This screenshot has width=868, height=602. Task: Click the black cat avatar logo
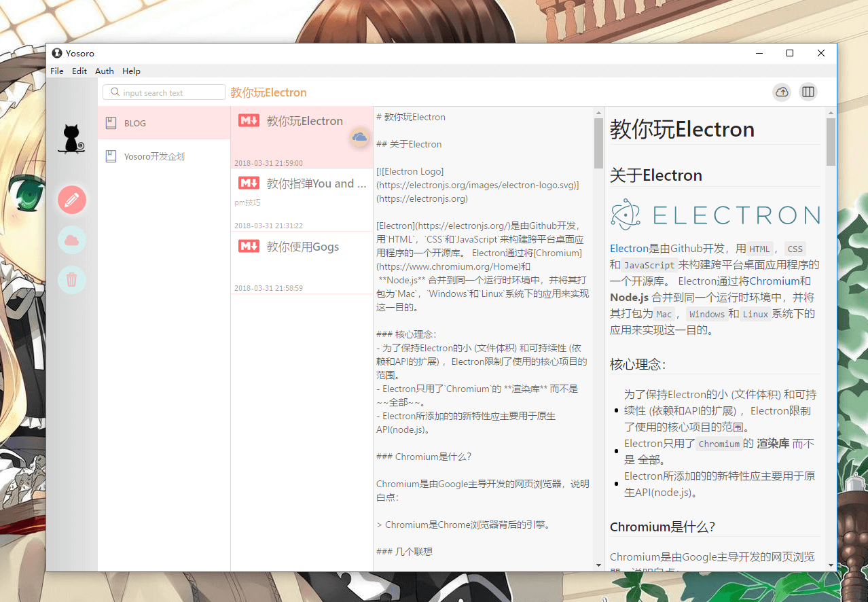click(x=71, y=139)
